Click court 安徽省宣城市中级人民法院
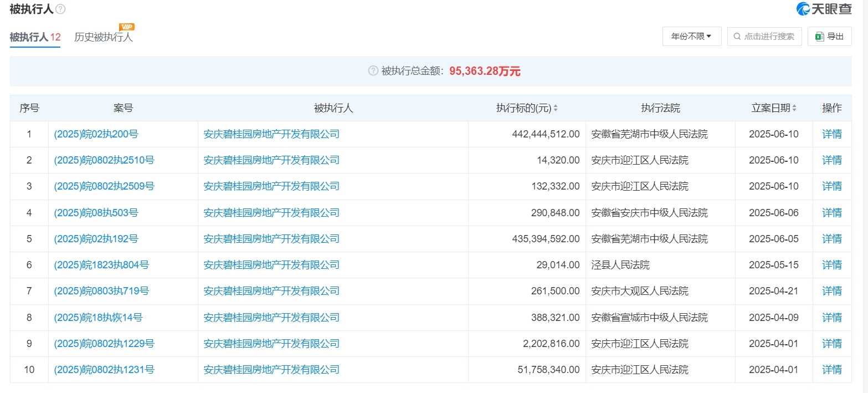Image resolution: width=868 pixels, height=393 pixels. click(650, 318)
